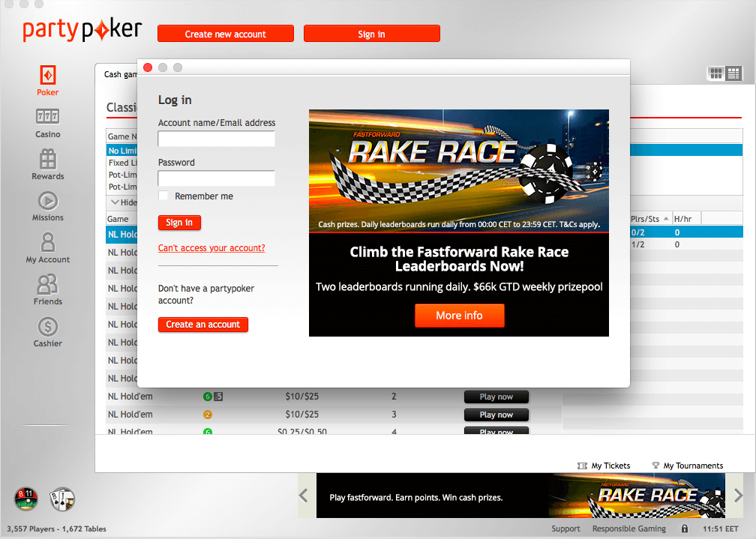Open the Casino slot machine icon
The width and height of the screenshot is (756, 539).
[48, 116]
